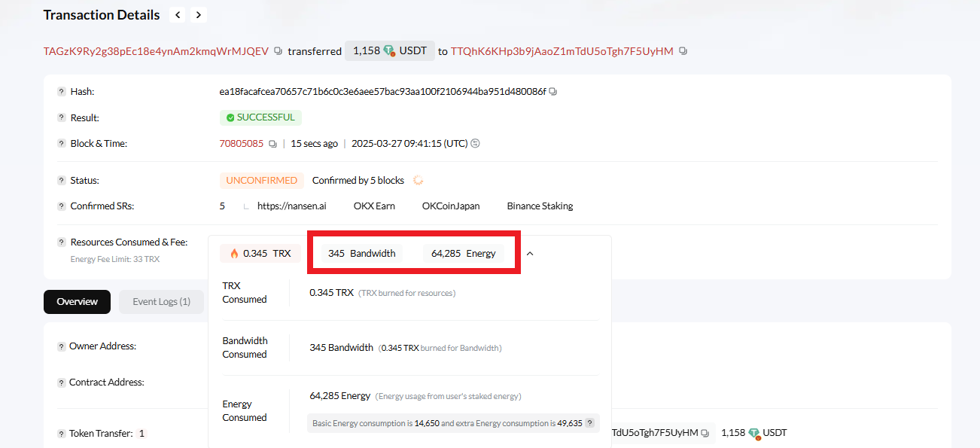The height and width of the screenshot is (448, 980).
Task: Open block 70805085 link
Action: tap(241, 144)
